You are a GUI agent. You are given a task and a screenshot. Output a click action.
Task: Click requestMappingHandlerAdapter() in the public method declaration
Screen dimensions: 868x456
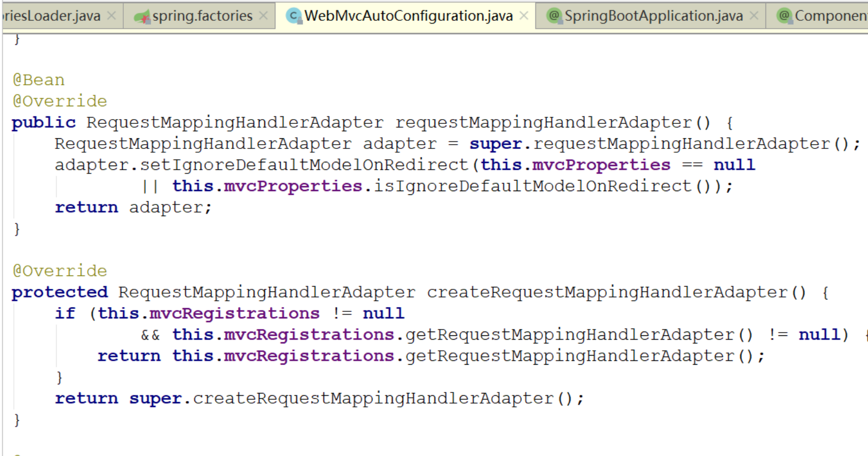[553, 123]
